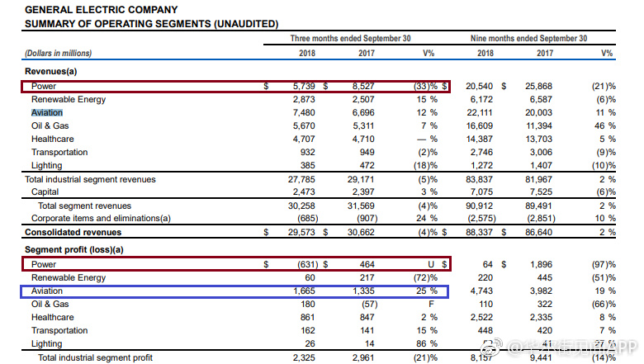This screenshot has width=644, height=364.
Task: Click total segment revenue "30,258"
Action: pyautogui.click(x=301, y=206)
